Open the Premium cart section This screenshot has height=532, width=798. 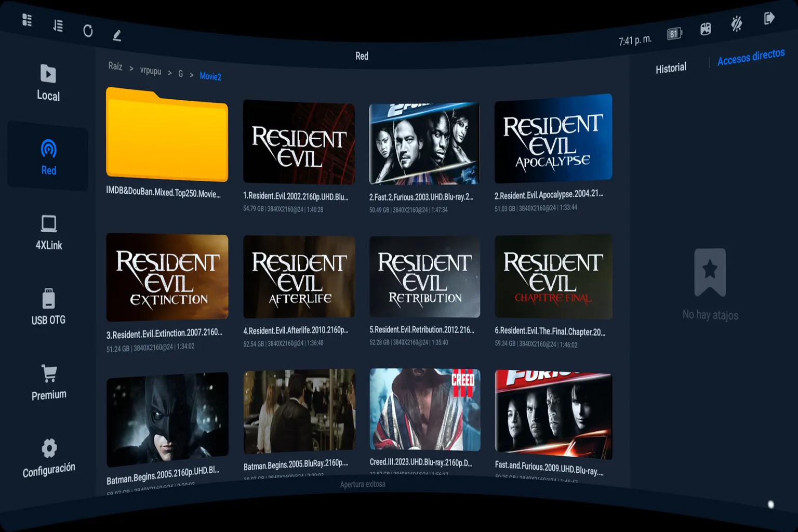(x=49, y=382)
